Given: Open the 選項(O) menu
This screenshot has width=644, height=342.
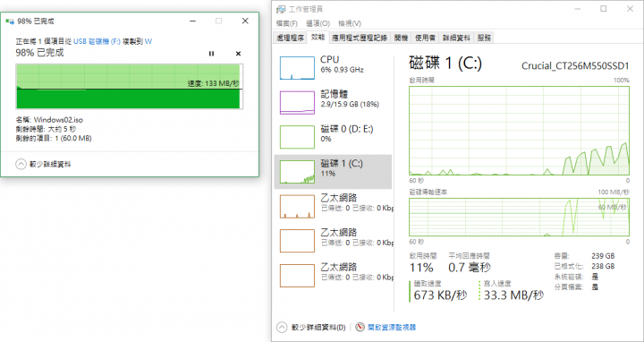Looking at the screenshot, I should [x=318, y=23].
